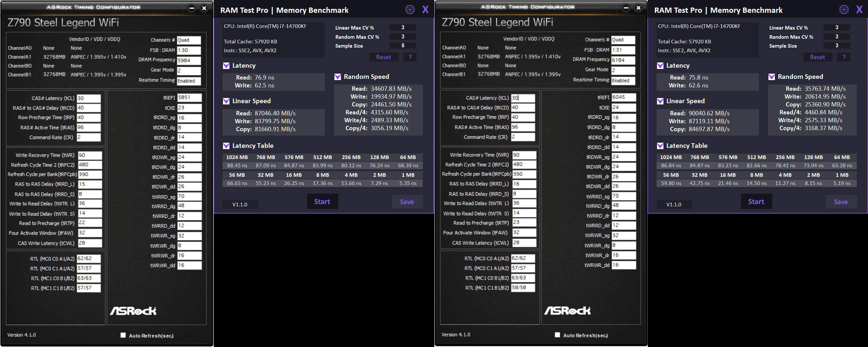Minimize the left ASRock Timing Configurator window
Viewport: 868px width, 347px height.
(191, 8)
